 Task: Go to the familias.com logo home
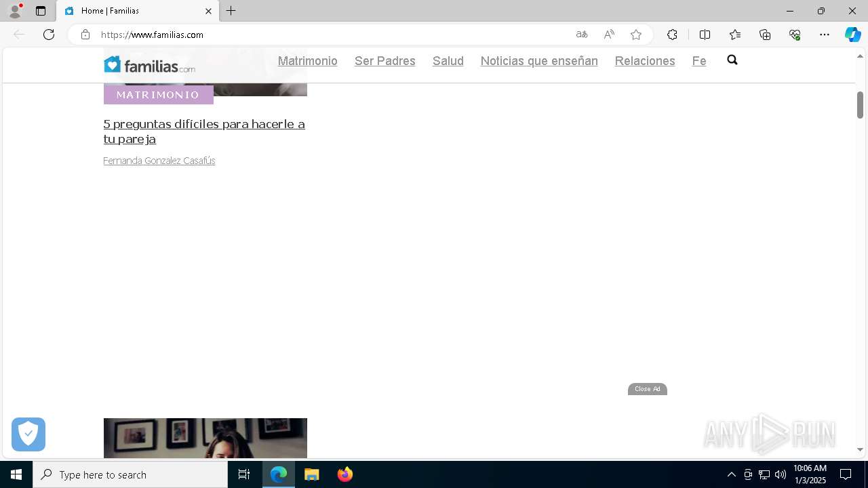coord(149,64)
